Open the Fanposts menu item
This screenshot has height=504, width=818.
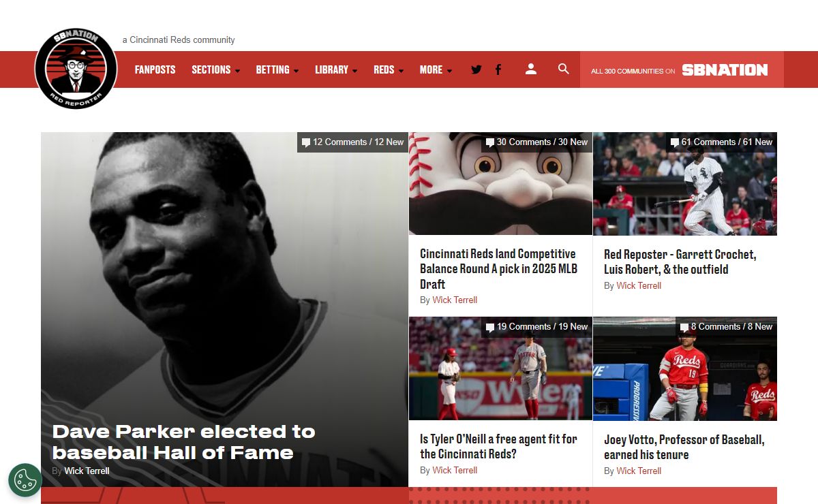(155, 69)
